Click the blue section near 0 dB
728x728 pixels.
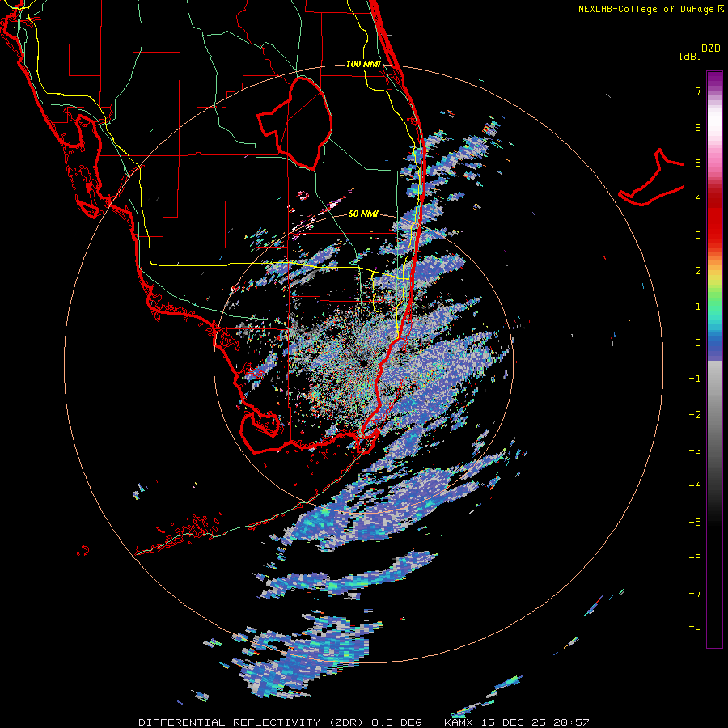tap(714, 344)
